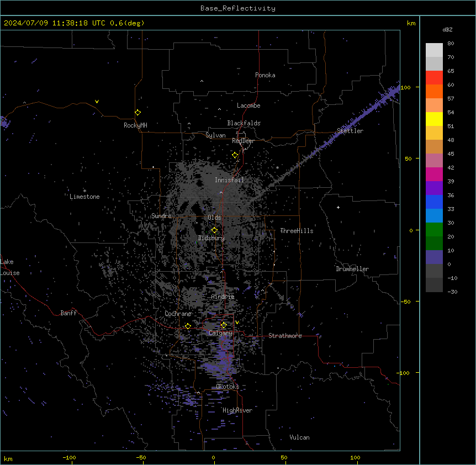Pick the yellow 54 dBZ legend swatch

pos(434,119)
